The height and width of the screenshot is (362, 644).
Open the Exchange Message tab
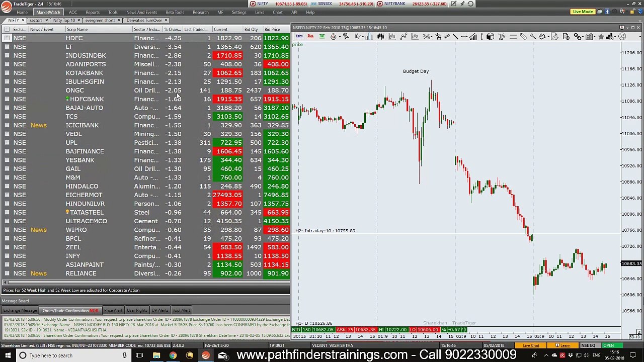pos(20,310)
